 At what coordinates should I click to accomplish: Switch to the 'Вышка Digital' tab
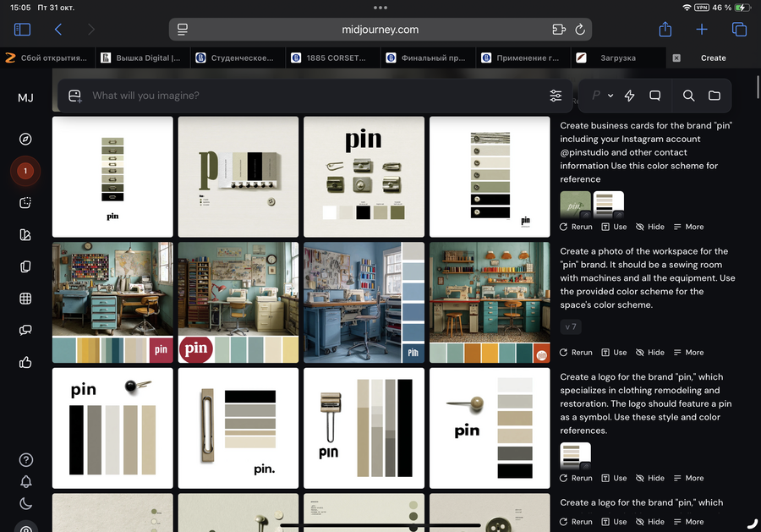coord(143,58)
